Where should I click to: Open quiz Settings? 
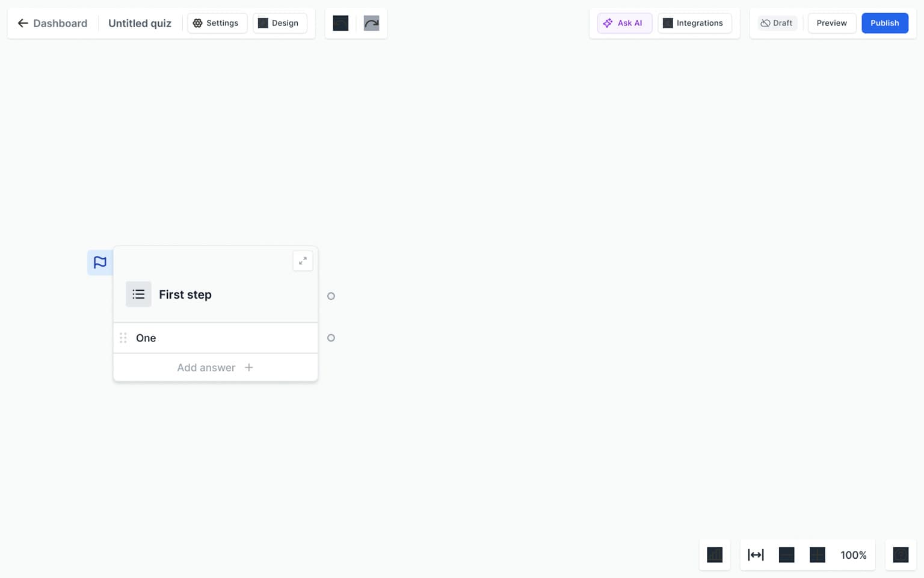coord(217,23)
